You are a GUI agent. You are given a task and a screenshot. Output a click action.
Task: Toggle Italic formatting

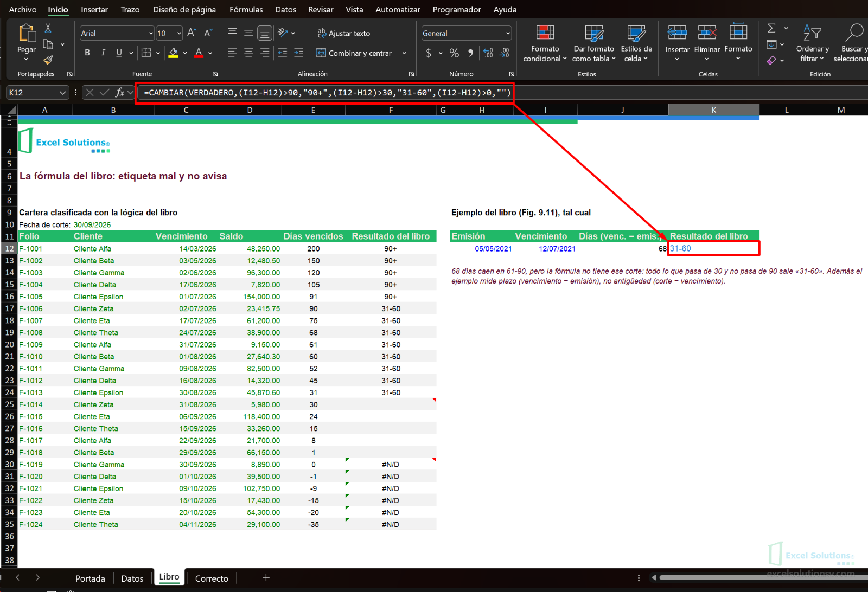103,53
